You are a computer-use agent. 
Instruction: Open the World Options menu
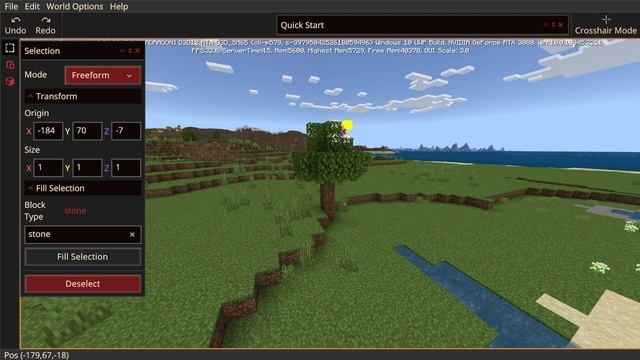point(74,7)
